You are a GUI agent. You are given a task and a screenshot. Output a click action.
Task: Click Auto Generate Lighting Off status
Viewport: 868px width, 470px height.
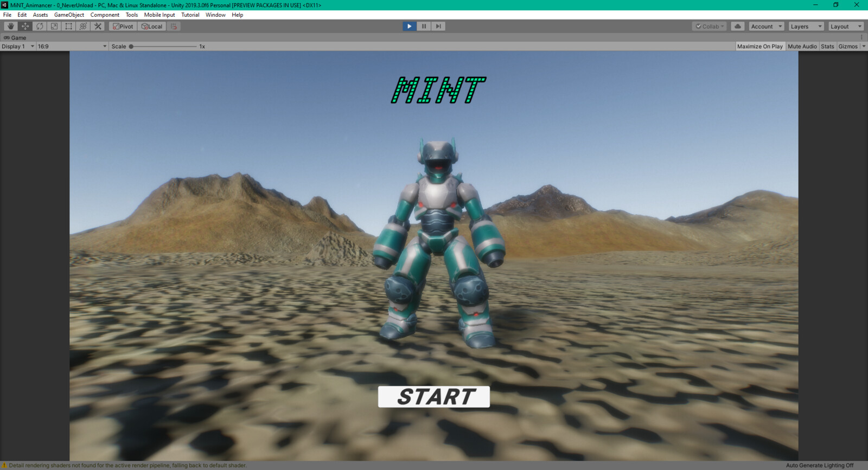820,465
